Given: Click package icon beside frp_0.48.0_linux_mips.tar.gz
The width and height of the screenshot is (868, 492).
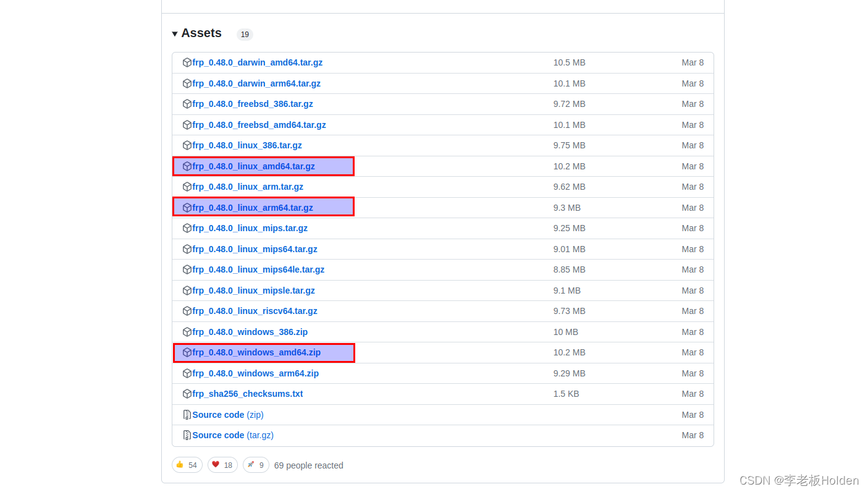Looking at the screenshot, I should 187,228.
